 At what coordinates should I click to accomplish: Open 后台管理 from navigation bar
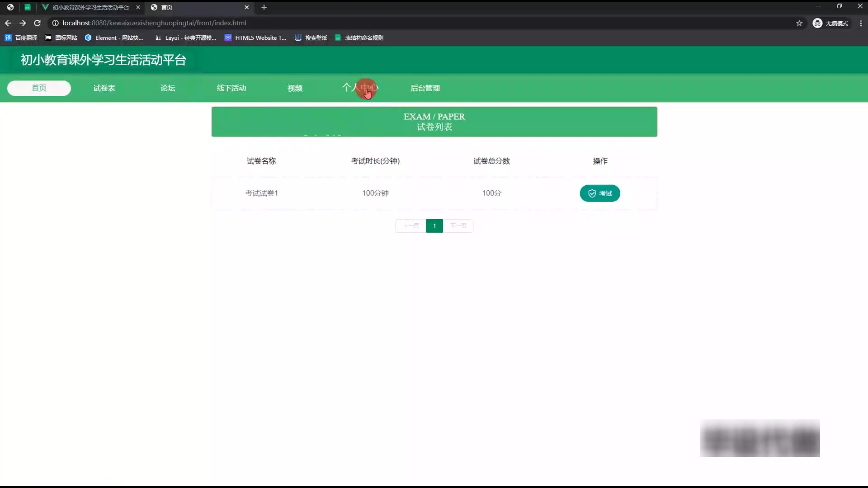point(425,88)
